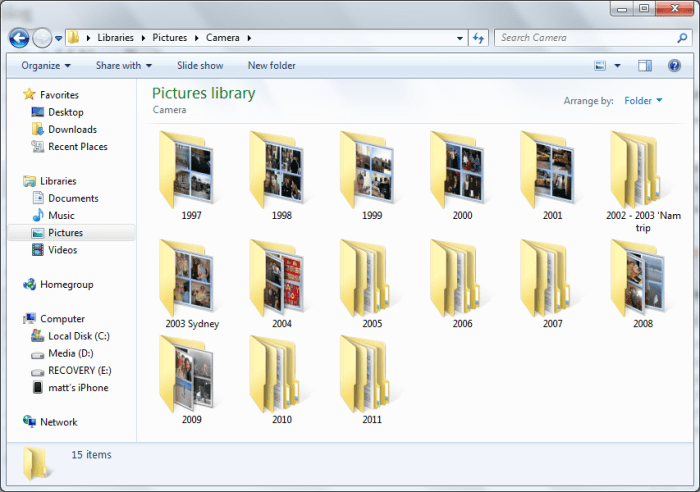Click the 15 items status text
The width and height of the screenshot is (700, 492).
pyautogui.click(x=91, y=454)
